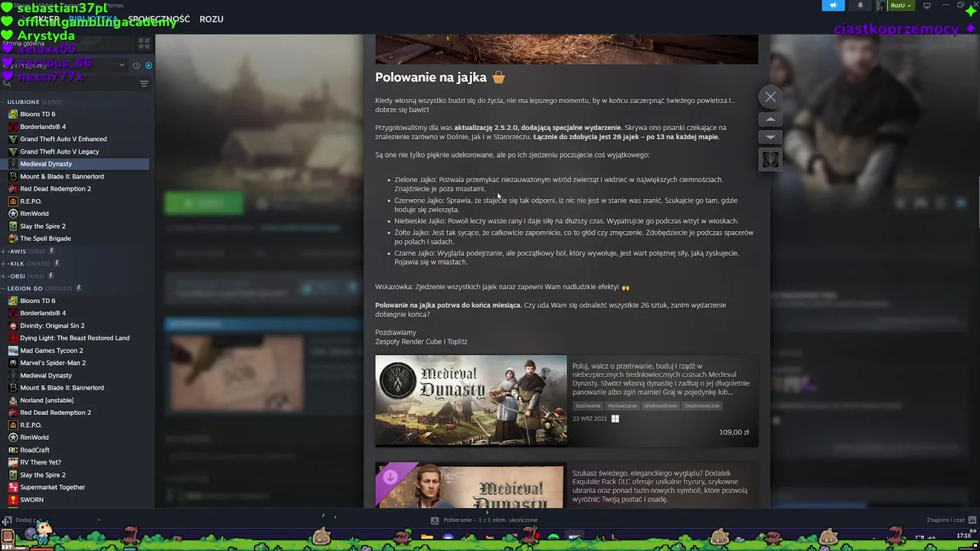Click Medieval Dynasty icon below news arrows
This screenshot has width=980, height=551.
pos(770,159)
